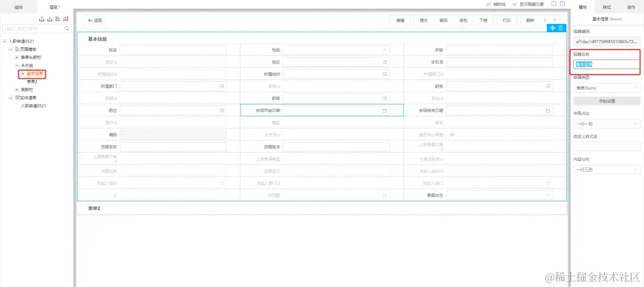Switch to the 样式 tab
644x287 pixels.
606,7
